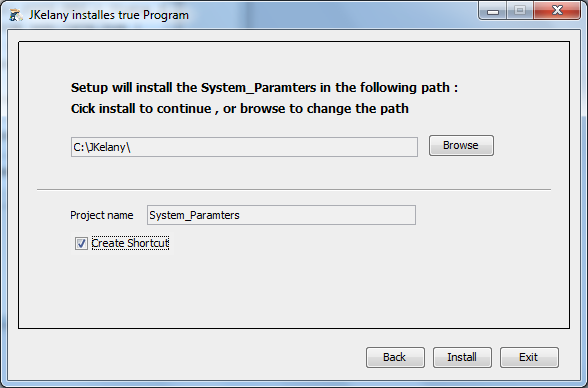Quit setup using the Exit button
The height and width of the screenshot is (388, 588).
tap(529, 357)
